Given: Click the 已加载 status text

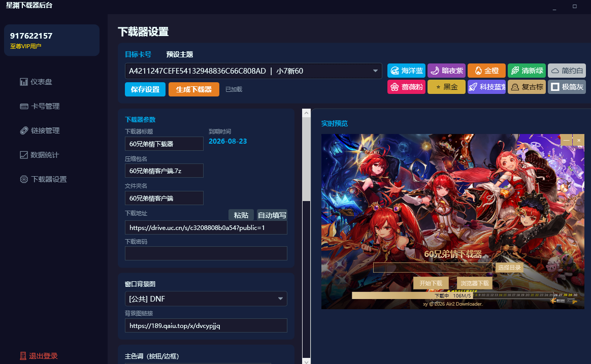Looking at the screenshot, I should [x=234, y=89].
